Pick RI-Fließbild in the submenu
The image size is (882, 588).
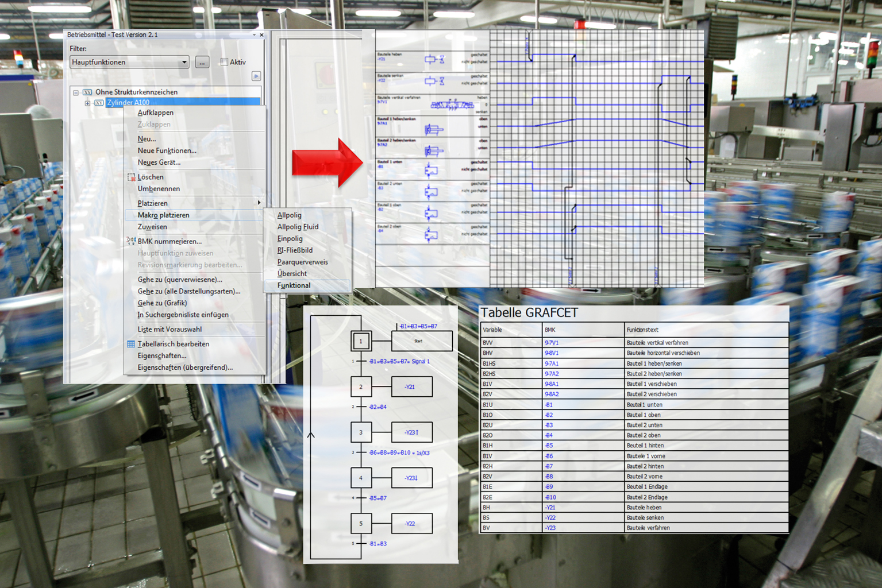click(295, 250)
